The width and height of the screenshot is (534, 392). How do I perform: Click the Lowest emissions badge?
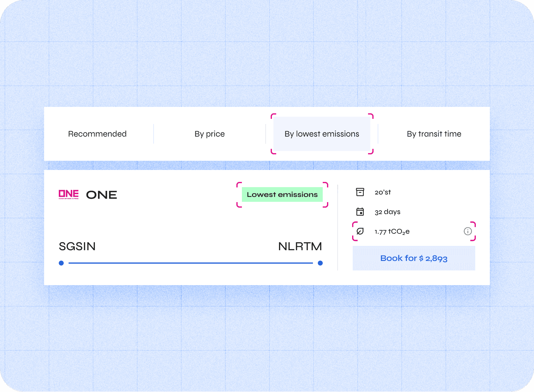(x=282, y=194)
